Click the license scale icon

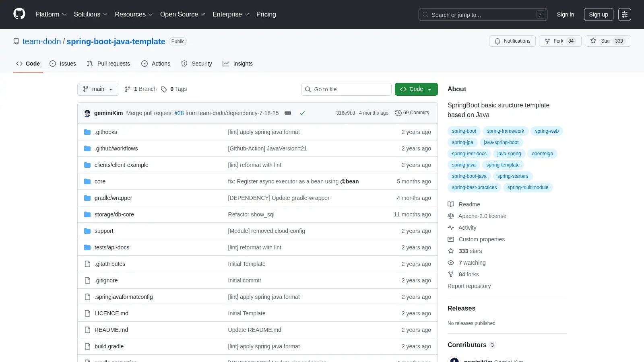click(x=451, y=216)
